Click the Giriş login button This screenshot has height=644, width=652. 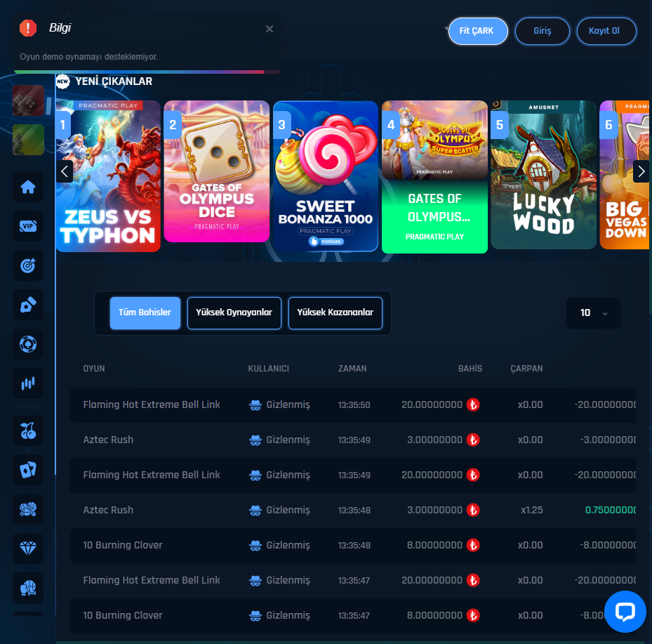click(543, 32)
